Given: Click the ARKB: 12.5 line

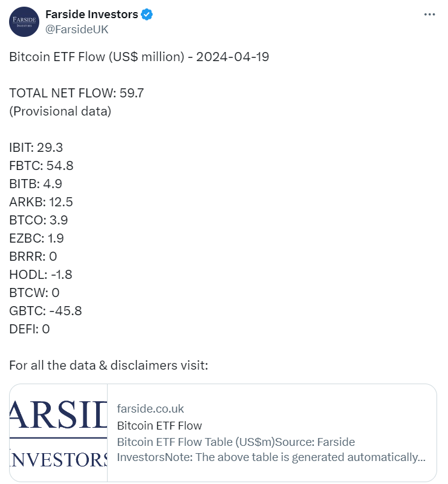Looking at the screenshot, I should 41,202.
